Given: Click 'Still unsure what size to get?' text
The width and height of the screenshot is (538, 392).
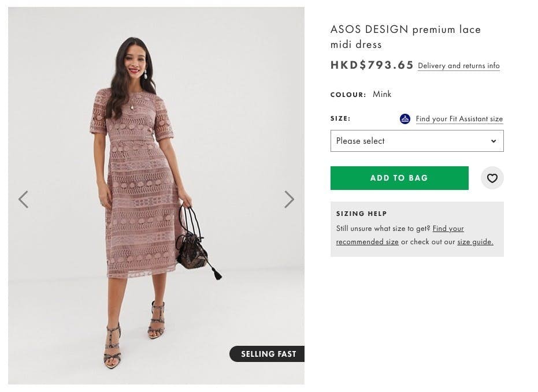Looking at the screenshot, I should point(383,229).
